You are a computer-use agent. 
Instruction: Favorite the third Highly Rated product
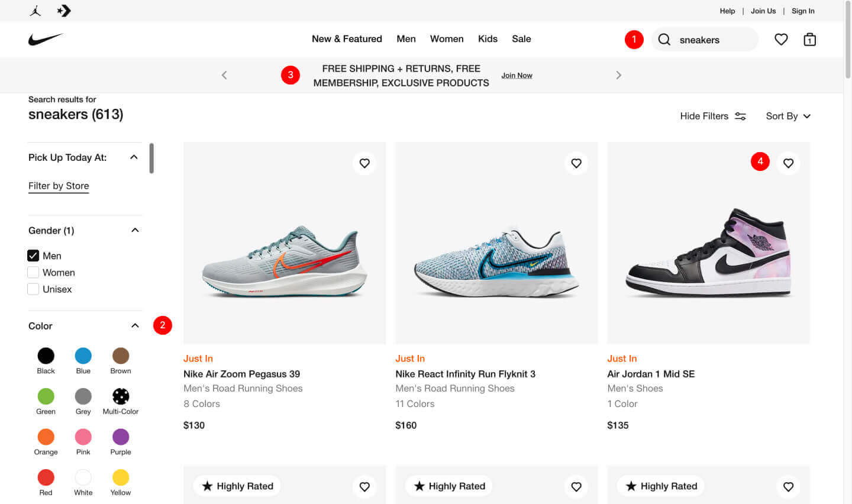coord(788,487)
